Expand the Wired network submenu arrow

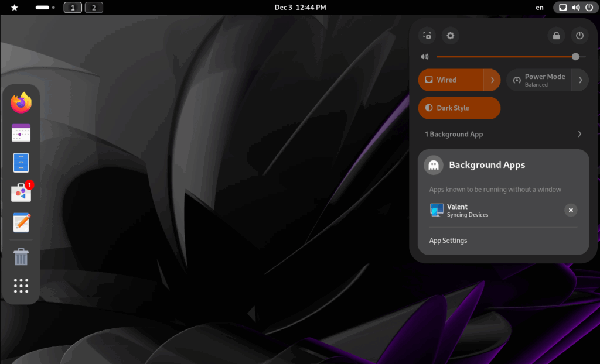(492, 80)
